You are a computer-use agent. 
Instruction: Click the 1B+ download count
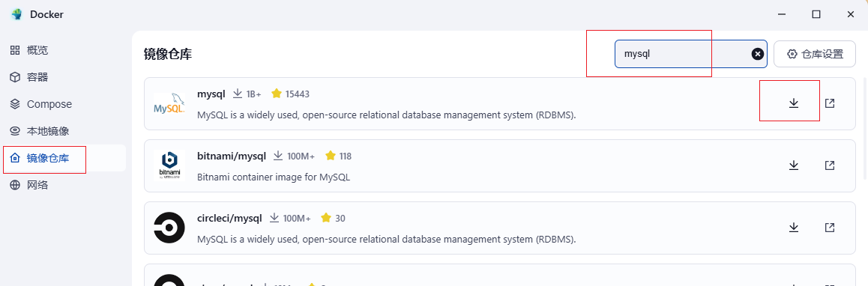click(253, 94)
